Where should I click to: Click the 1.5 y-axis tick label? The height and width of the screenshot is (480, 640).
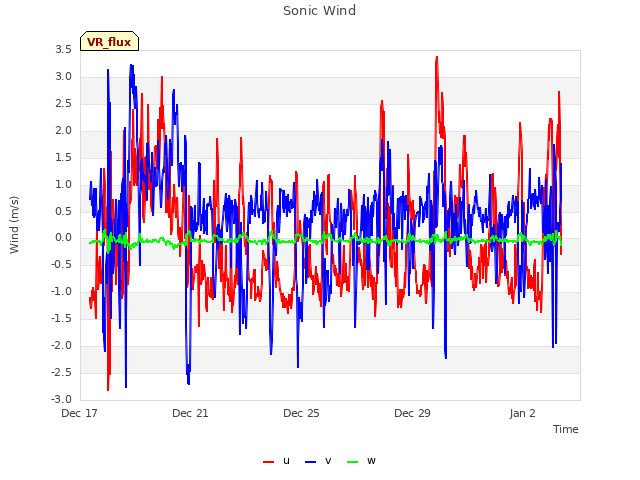(63, 157)
